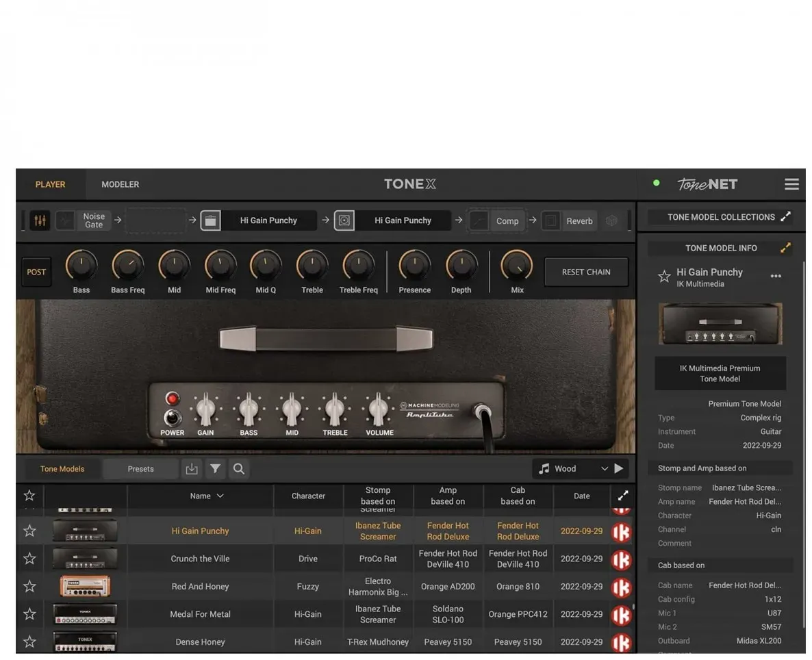Screen dimensions: 812x660
Task: Select the Red And Honey thumbnail
Action: 85,587
